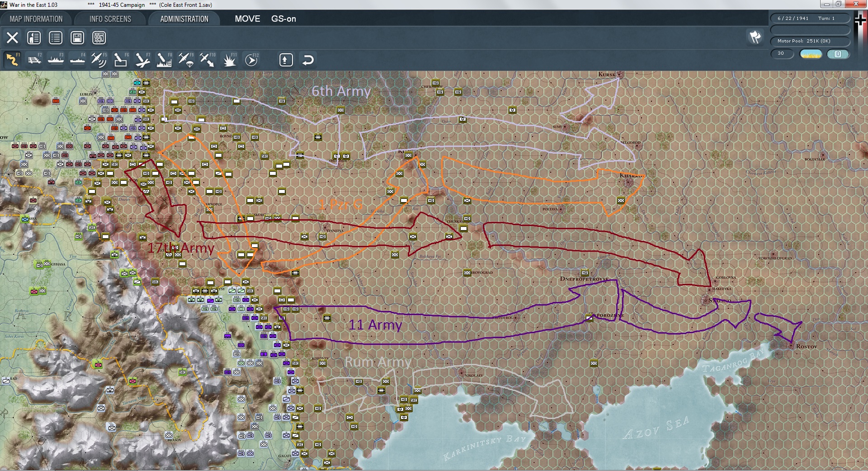Select the F8 bomb city mode
Viewport: 868px width, 471px height.
coord(164,60)
